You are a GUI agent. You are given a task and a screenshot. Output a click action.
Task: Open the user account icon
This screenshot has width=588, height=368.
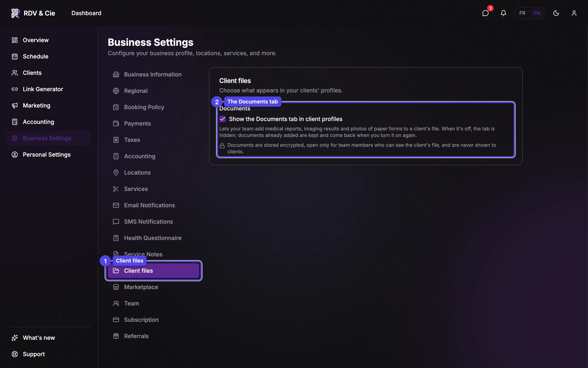(x=574, y=13)
